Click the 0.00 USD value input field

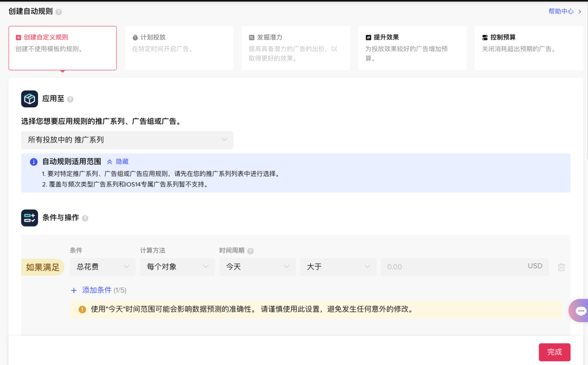point(463,267)
